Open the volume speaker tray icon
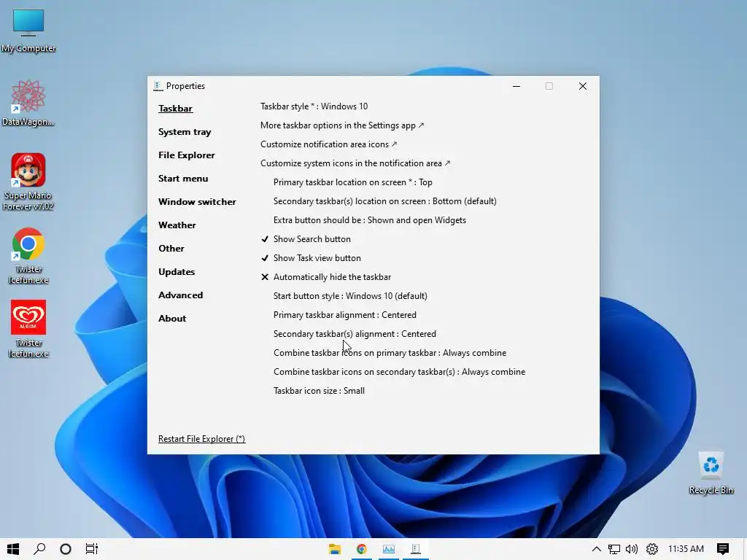 (632, 549)
